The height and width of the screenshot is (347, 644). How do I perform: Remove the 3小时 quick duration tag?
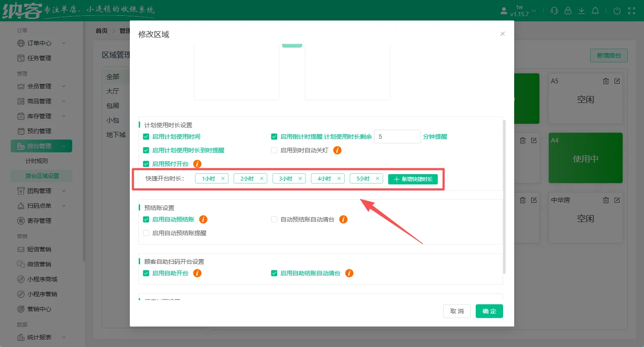(x=300, y=179)
